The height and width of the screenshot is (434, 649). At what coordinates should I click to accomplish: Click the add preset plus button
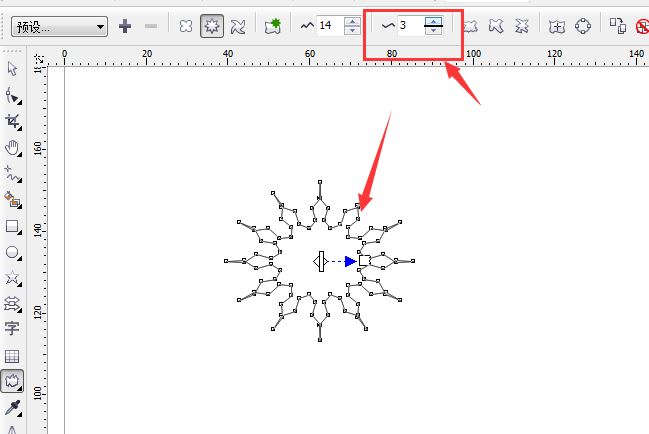click(124, 26)
